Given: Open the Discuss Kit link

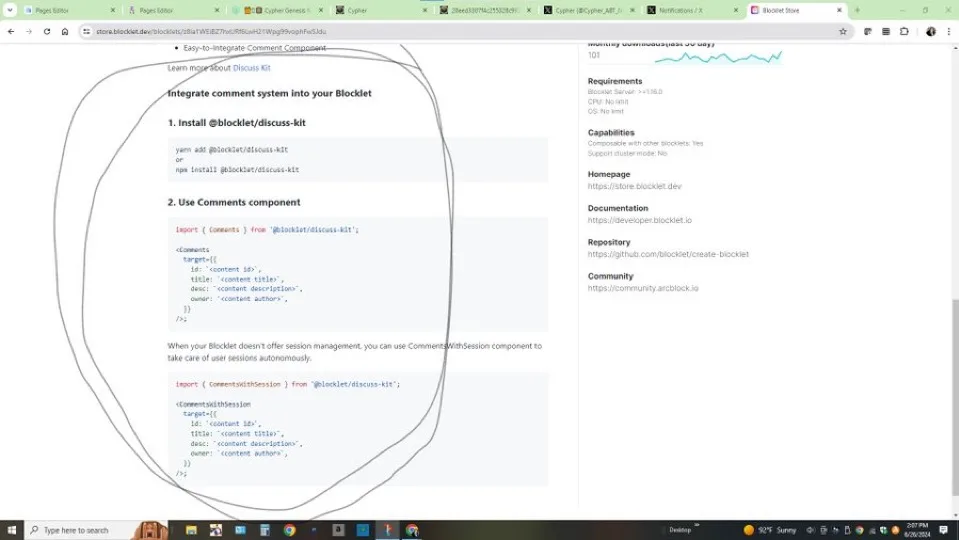Looking at the screenshot, I should pyautogui.click(x=251, y=68).
